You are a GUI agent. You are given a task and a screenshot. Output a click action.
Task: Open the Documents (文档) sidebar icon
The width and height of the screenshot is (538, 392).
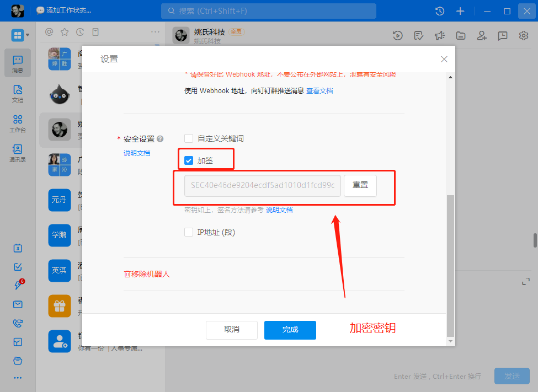tap(18, 94)
